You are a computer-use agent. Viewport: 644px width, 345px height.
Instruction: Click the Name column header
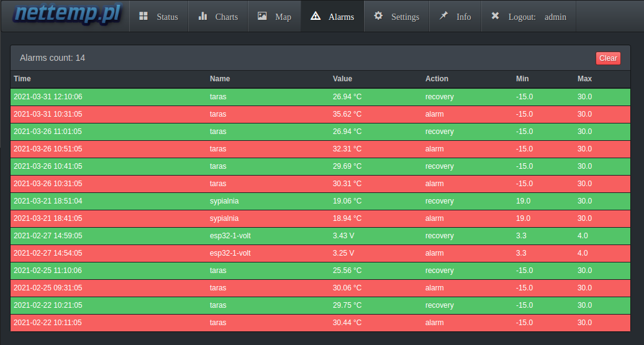[220, 79]
